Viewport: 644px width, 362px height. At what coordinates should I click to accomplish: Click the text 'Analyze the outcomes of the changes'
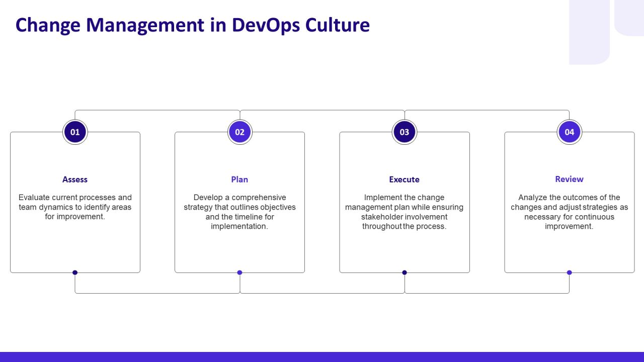569,202
